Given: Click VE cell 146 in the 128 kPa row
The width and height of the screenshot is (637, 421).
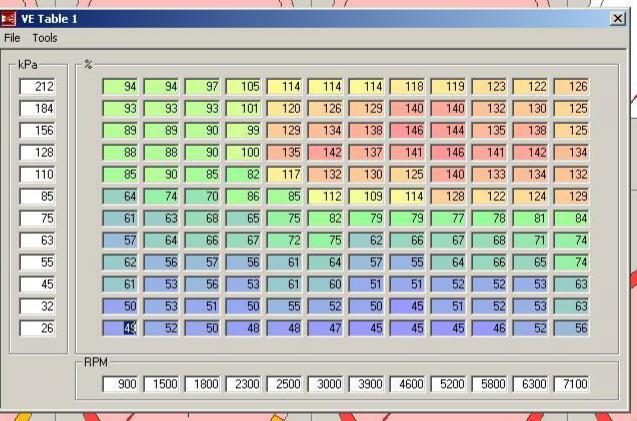Looking at the screenshot, I should coord(448,152).
